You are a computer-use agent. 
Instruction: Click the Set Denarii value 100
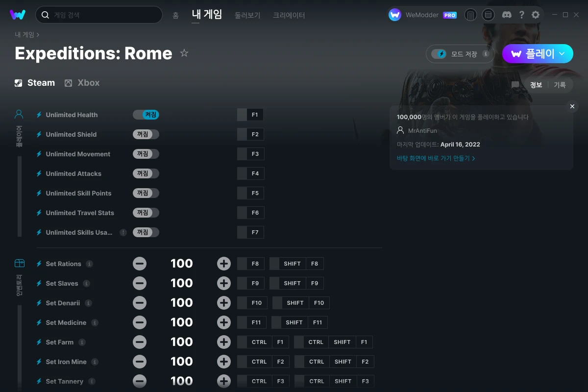coord(182,303)
